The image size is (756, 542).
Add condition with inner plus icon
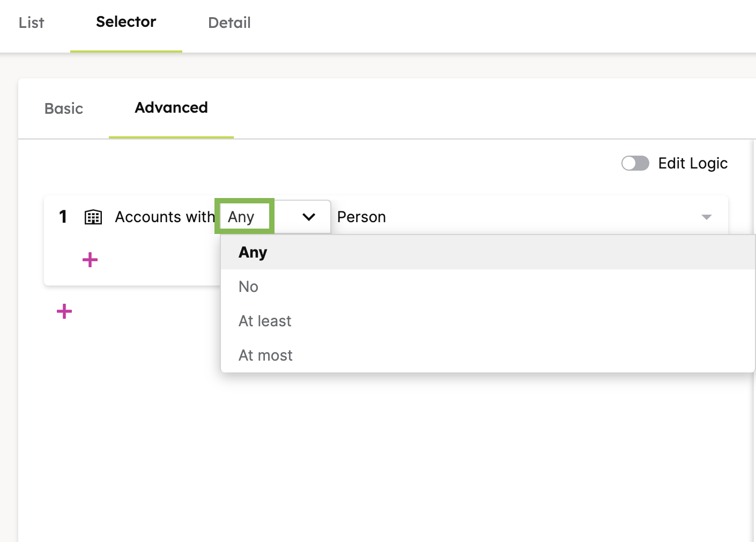coord(90,260)
